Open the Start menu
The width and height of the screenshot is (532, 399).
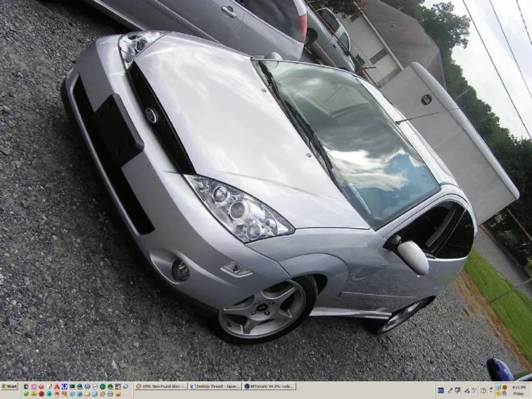tap(9, 386)
